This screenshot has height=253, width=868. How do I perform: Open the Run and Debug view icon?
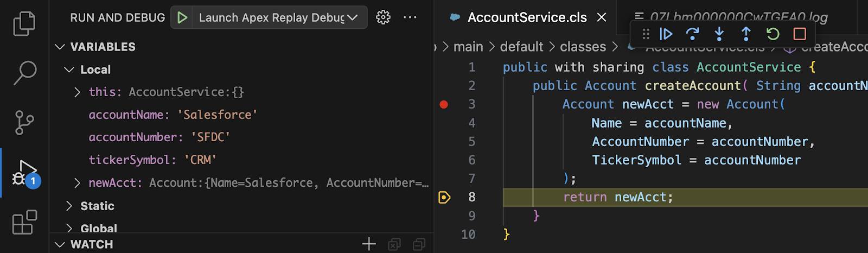[x=25, y=173]
